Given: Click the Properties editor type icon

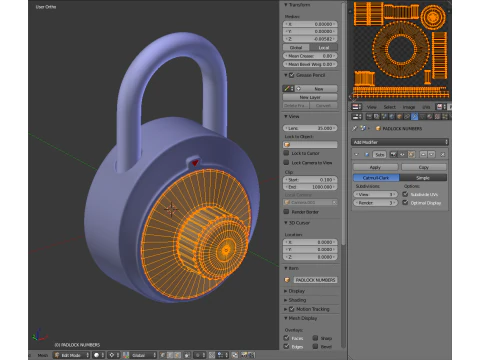Looking at the screenshot, I should click(357, 117).
